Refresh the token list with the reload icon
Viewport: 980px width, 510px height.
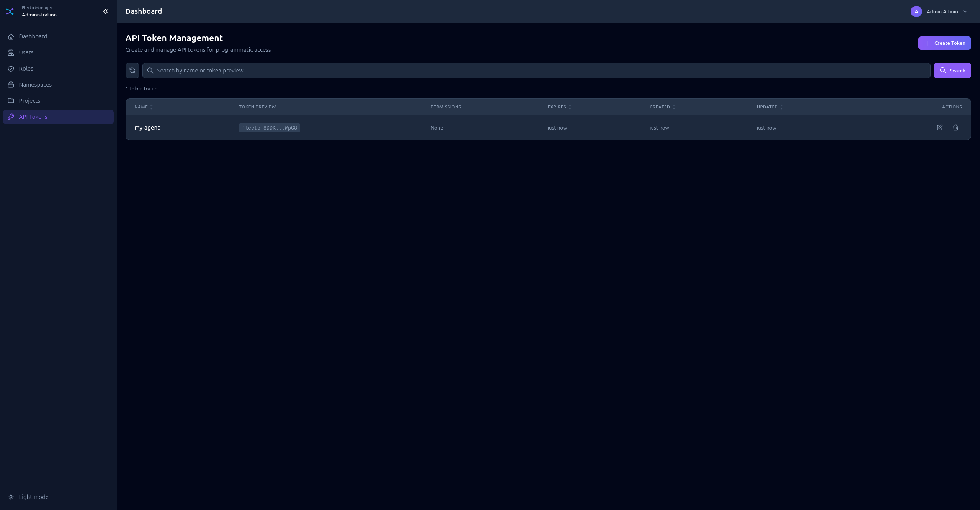click(132, 71)
